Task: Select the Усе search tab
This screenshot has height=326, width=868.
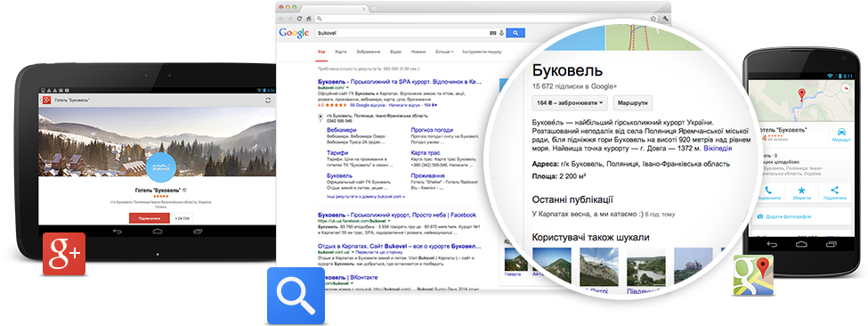Action: pyautogui.click(x=321, y=52)
